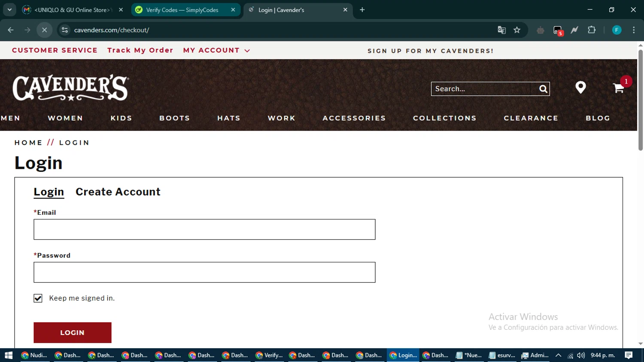
Task: Open the store locator pin icon
Action: coord(580,88)
